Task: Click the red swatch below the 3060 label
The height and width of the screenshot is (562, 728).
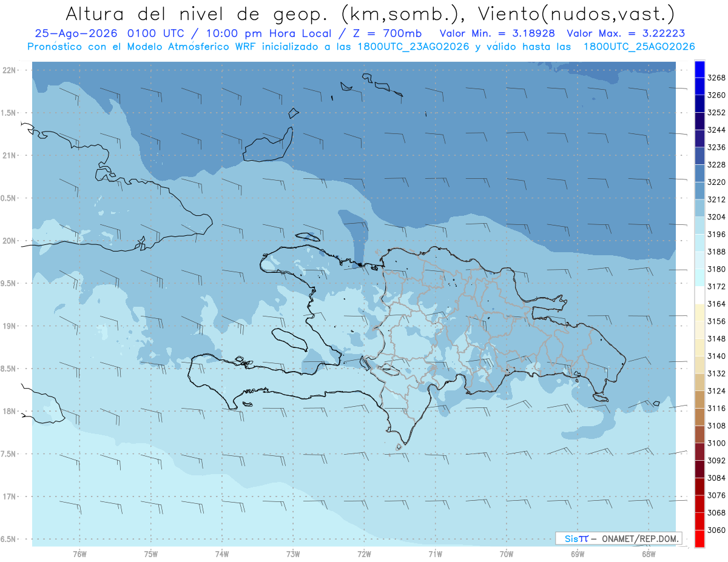Action: [699, 538]
